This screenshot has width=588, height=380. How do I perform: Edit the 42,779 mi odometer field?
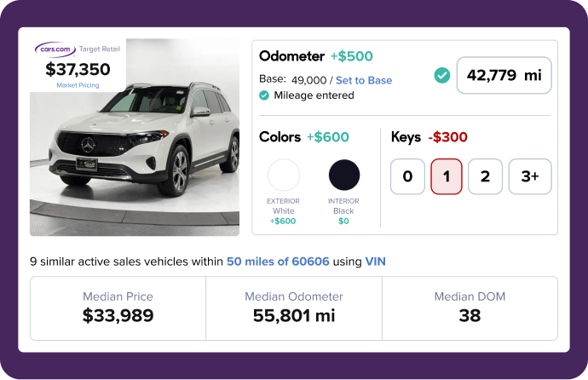tap(504, 75)
